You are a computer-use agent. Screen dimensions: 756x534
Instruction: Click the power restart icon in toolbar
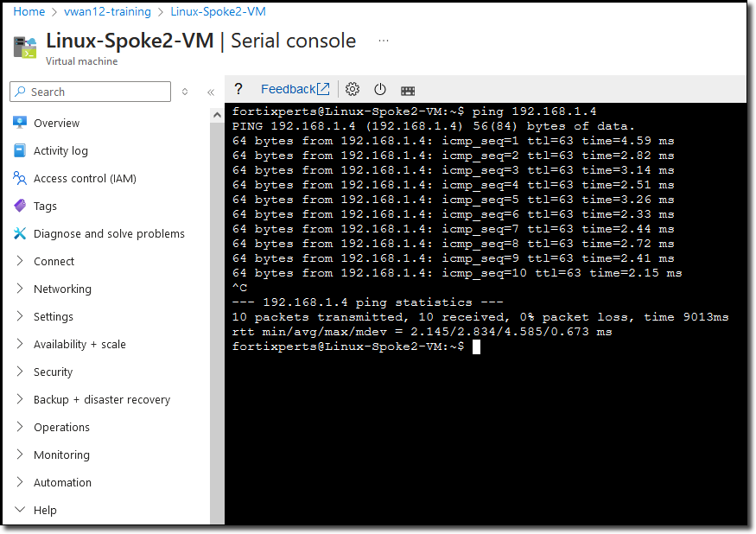click(x=380, y=89)
